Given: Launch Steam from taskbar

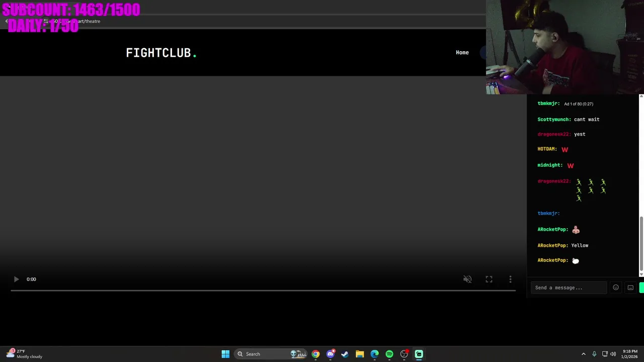Looking at the screenshot, I should point(345,354).
